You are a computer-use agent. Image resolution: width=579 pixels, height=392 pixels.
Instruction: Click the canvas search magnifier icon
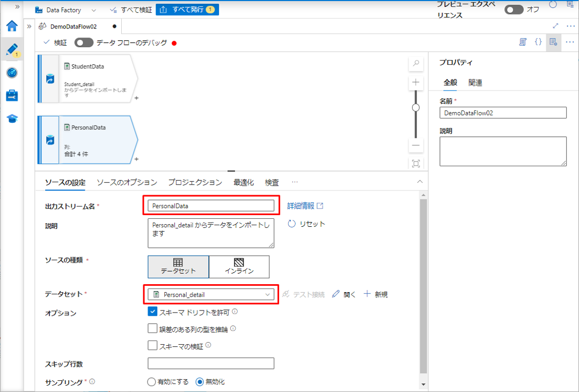coord(416,63)
